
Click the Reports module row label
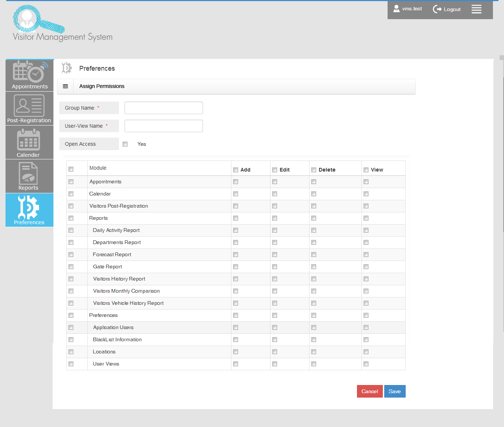coord(98,218)
